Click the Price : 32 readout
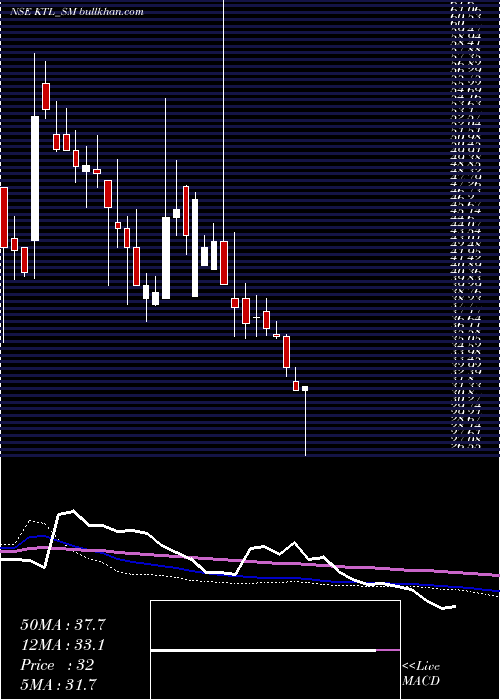500x700 pixels. 57,665
